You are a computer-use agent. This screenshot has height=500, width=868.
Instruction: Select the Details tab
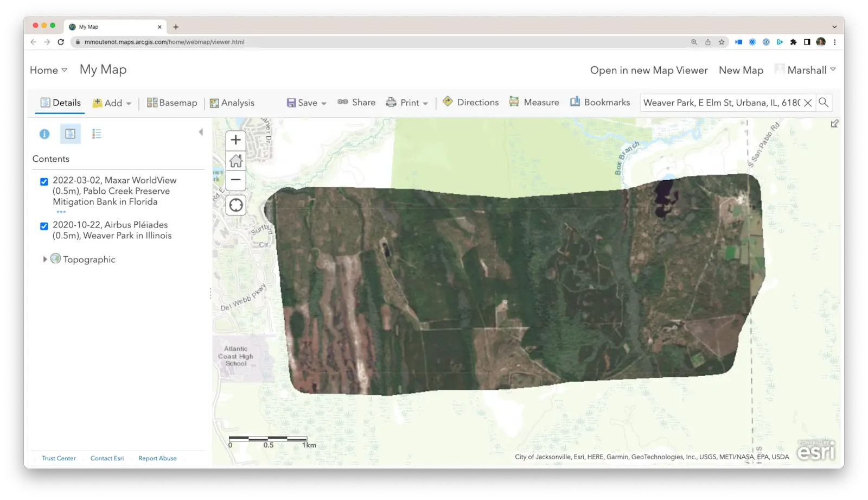click(x=60, y=103)
